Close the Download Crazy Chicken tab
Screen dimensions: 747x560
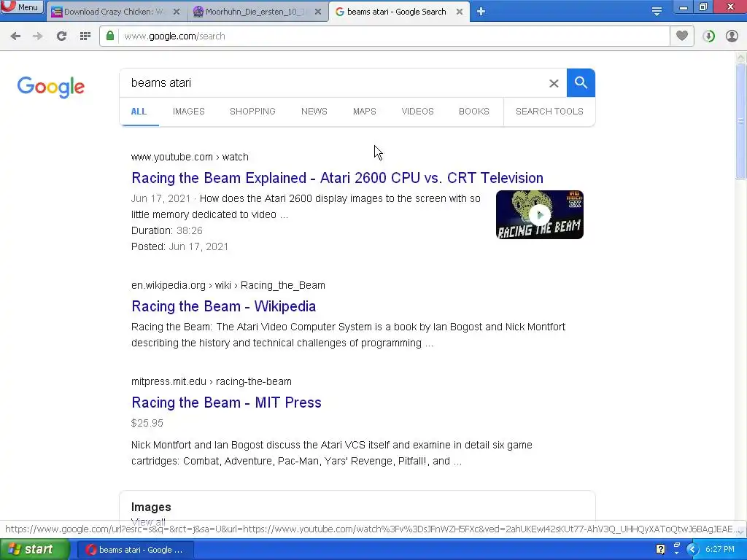point(177,12)
